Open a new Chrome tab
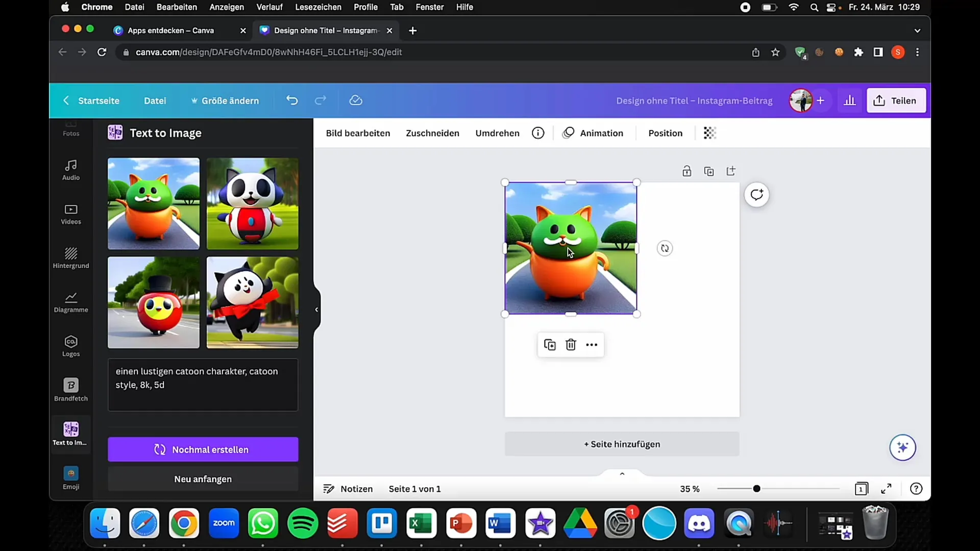This screenshot has height=551, width=980. tap(412, 31)
